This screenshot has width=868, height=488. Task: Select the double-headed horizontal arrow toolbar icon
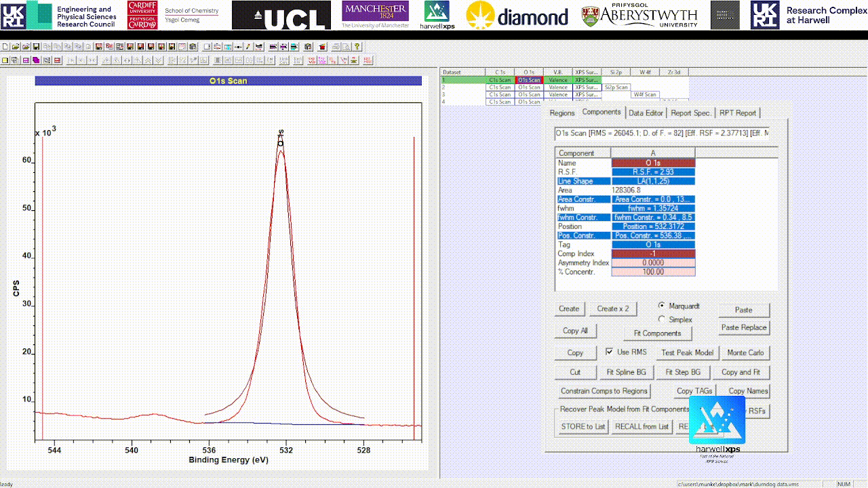point(127,60)
